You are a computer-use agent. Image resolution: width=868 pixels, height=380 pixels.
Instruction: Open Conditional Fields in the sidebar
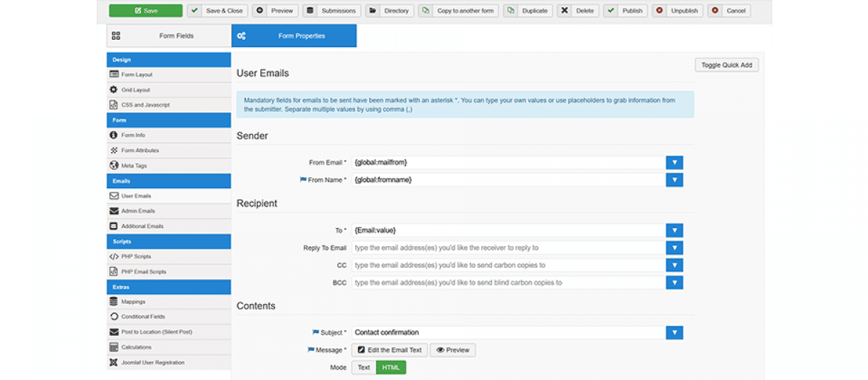pos(169,317)
